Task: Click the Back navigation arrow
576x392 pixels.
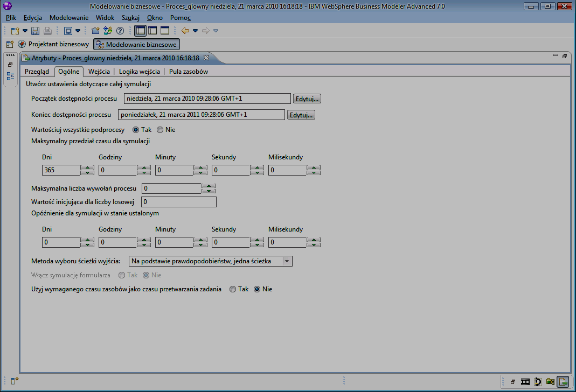Action: click(x=185, y=31)
